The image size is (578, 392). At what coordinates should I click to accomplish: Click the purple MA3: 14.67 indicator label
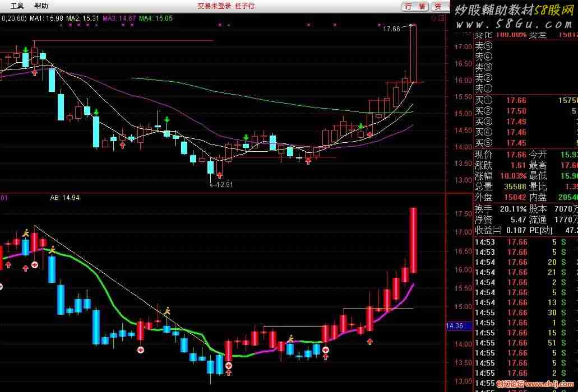119,18
